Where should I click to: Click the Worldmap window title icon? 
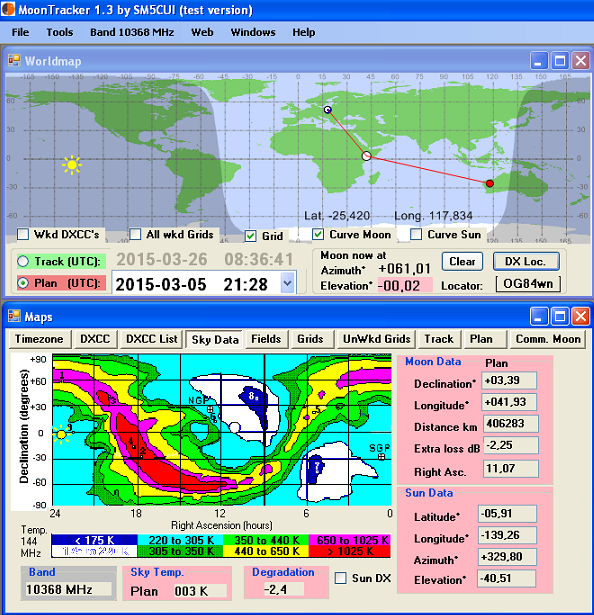pos(15,61)
